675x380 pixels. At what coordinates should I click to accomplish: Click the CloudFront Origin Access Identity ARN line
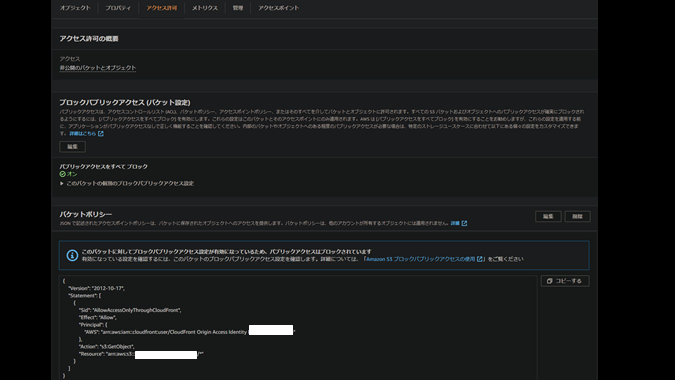click(189, 332)
